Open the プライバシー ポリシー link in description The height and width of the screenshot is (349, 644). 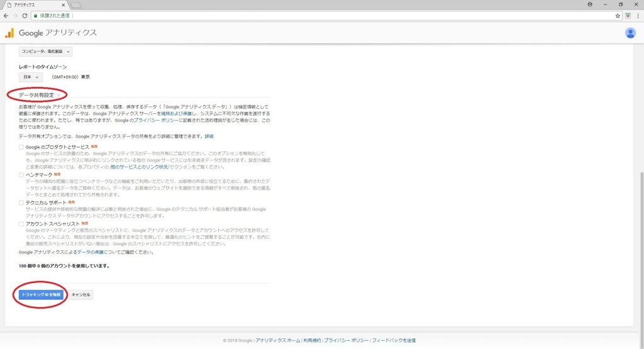(156, 121)
